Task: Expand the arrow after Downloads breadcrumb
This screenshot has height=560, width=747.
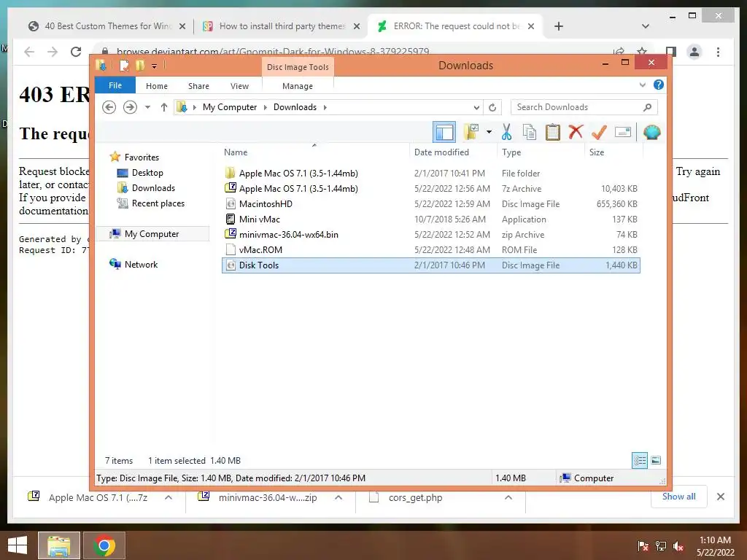Action: [325, 108]
